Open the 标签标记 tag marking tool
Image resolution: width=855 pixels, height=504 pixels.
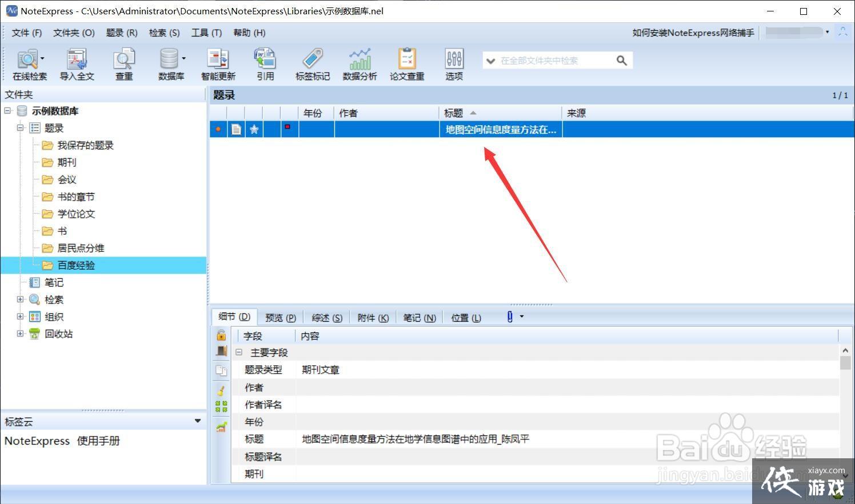click(x=313, y=64)
